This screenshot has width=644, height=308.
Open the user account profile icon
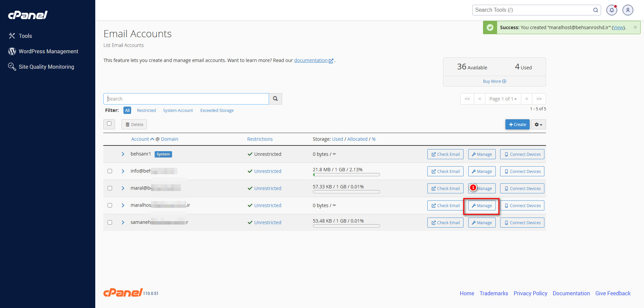tap(628, 10)
